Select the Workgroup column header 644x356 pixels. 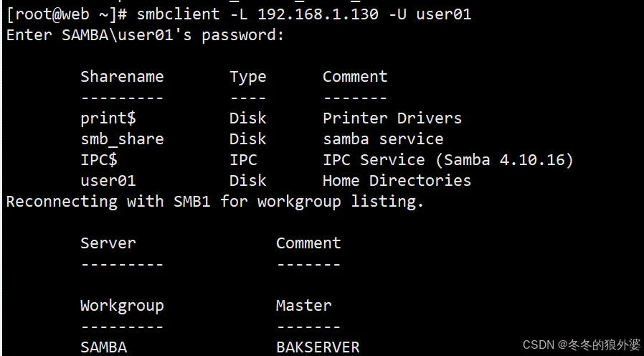[x=122, y=306]
